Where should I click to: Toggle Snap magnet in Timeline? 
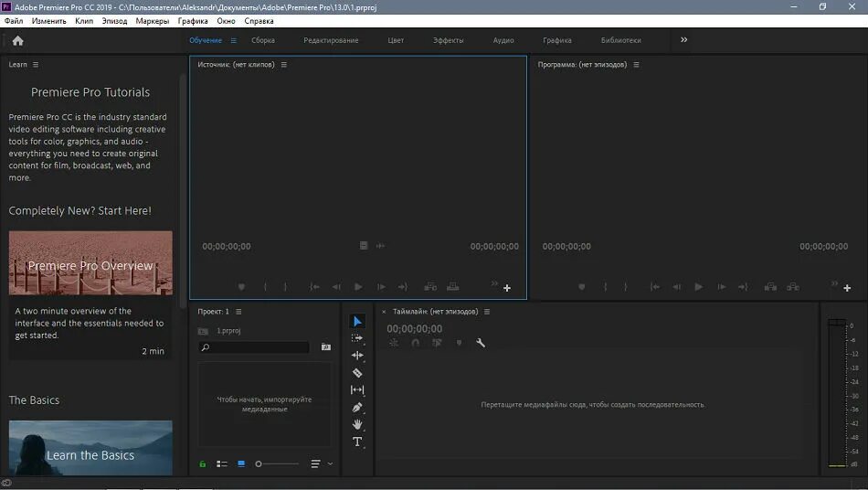[415, 344]
